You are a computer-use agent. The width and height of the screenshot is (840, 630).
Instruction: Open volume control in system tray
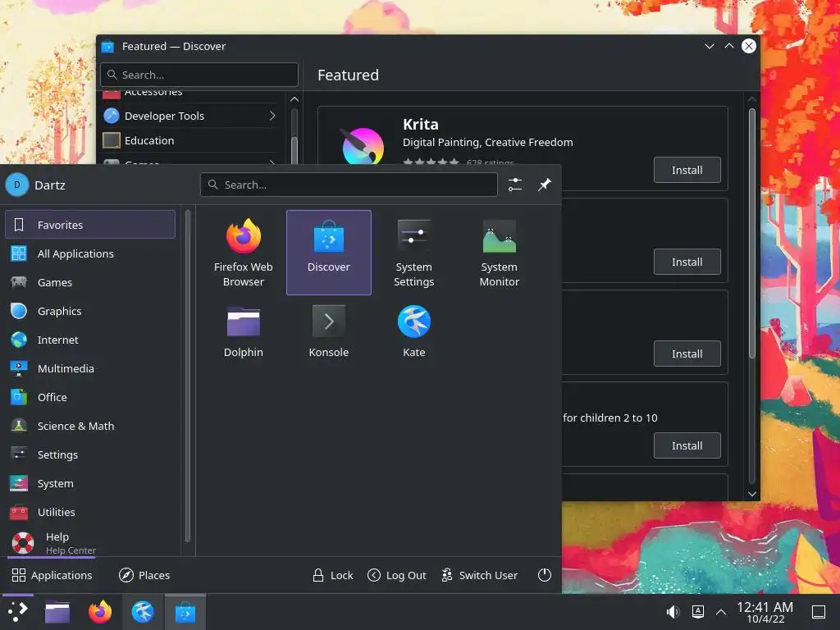coord(673,612)
